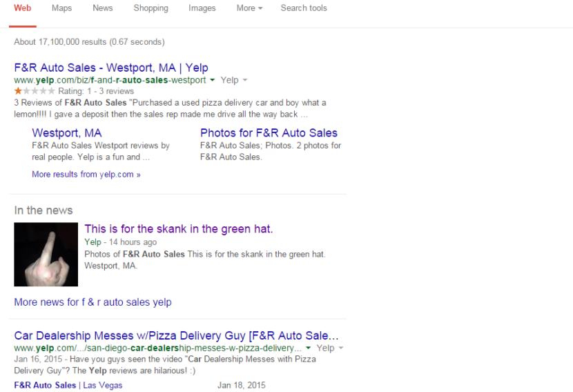This screenshot has height=392, width=573.
Task: Click the news story thumbnail image
Action: coord(46,254)
